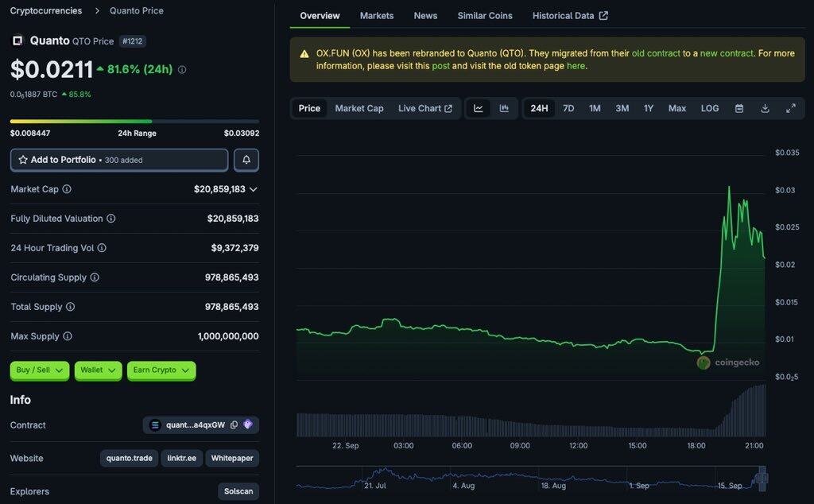Open the Overview tab
814x504 pixels.
pyautogui.click(x=320, y=16)
